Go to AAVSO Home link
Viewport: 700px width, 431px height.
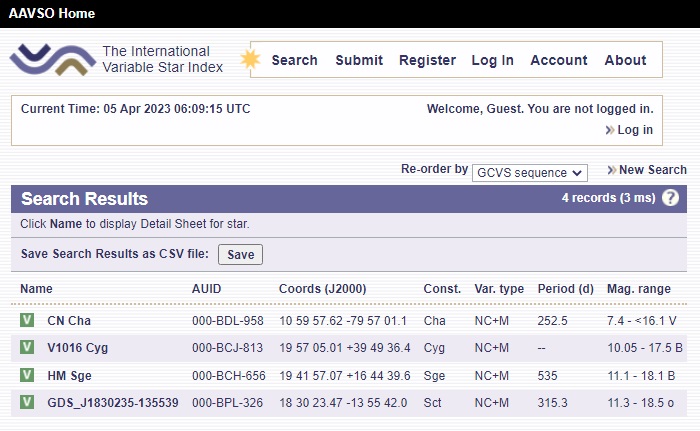pyautogui.click(x=52, y=13)
